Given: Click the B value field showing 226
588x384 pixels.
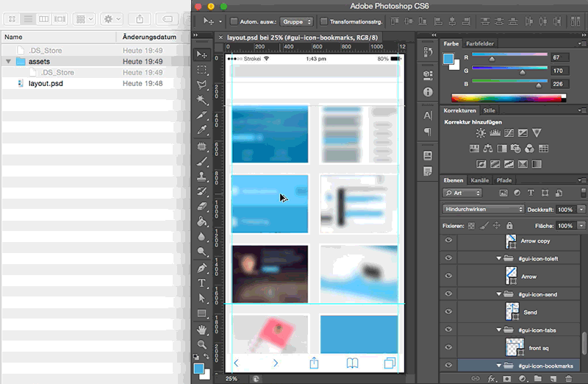Looking at the screenshot, I should (560, 84).
